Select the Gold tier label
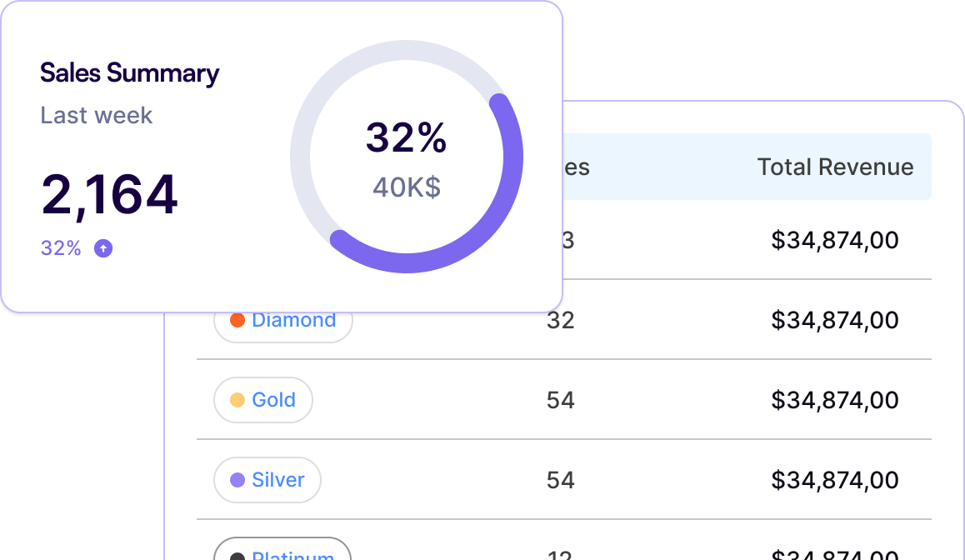The width and height of the screenshot is (965, 560). [273, 400]
